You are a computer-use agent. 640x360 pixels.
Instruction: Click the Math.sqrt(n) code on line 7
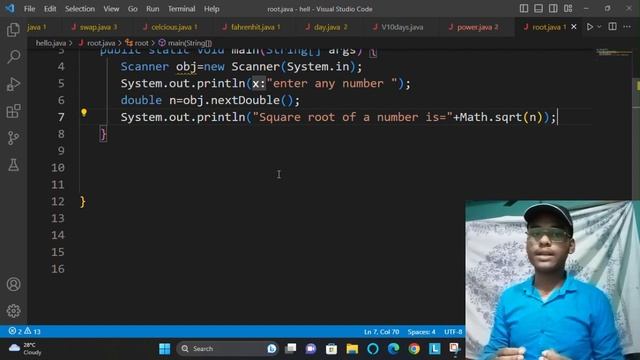click(x=501, y=118)
